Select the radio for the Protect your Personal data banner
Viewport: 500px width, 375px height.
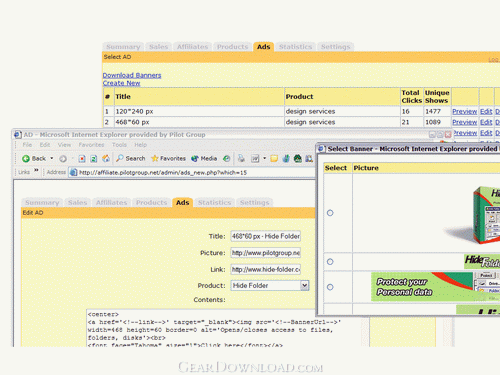(x=330, y=287)
